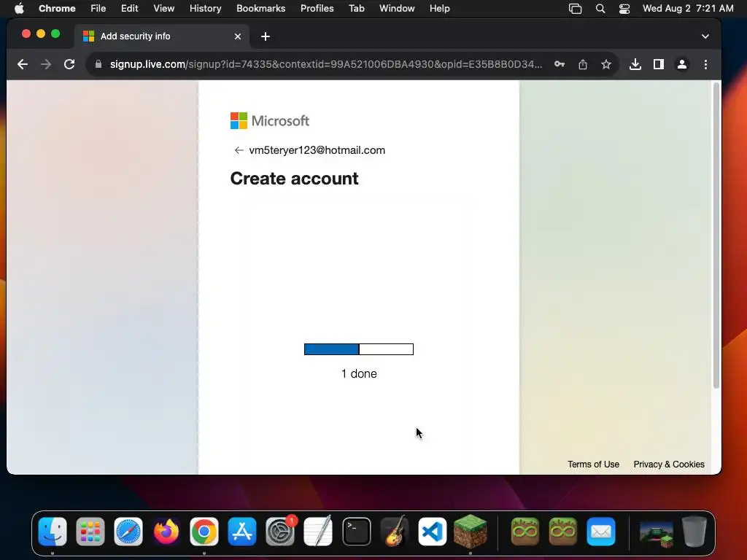The width and height of the screenshot is (747, 560).
Task: Open Finder from the dock
Action: 53,532
